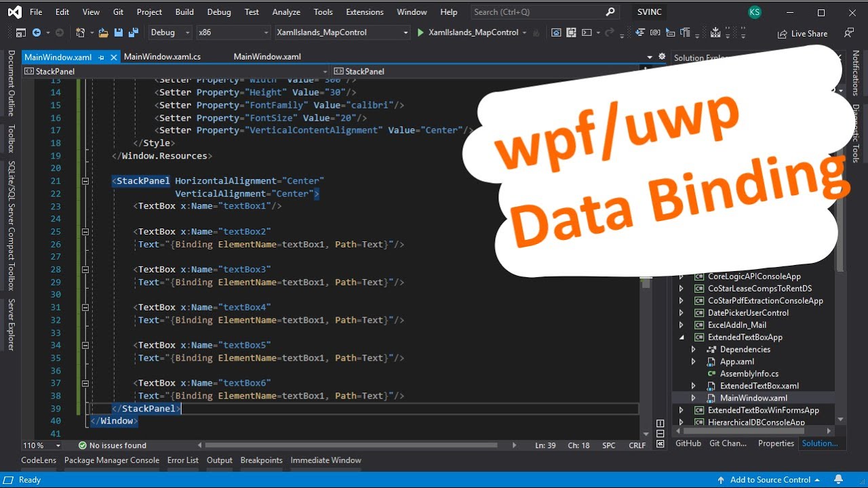Expand the CoreLogicAPIConsoleApp project node

(682, 277)
